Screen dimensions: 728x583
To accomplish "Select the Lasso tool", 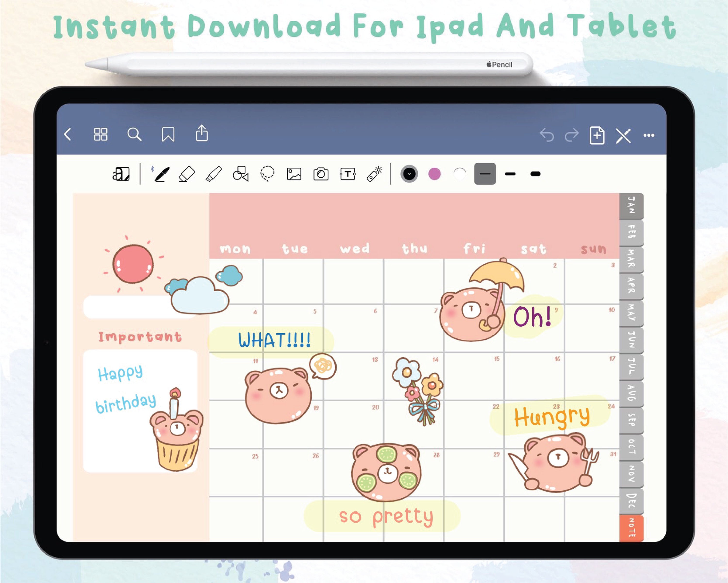I will tap(267, 174).
